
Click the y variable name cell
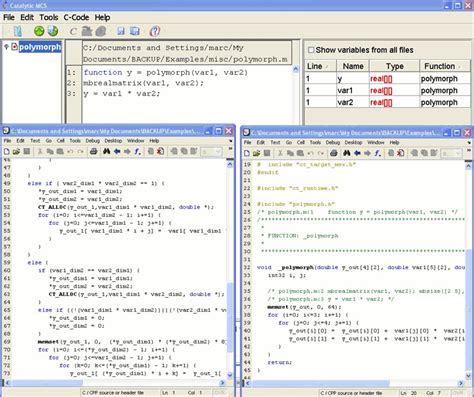tap(353, 79)
